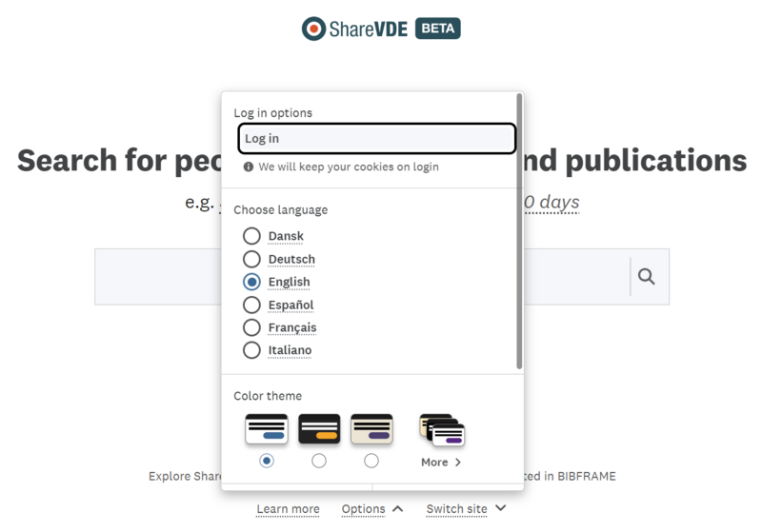Select Dansk language radio button
The width and height of the screenshot is (762, 532).
tap(251, 236)
